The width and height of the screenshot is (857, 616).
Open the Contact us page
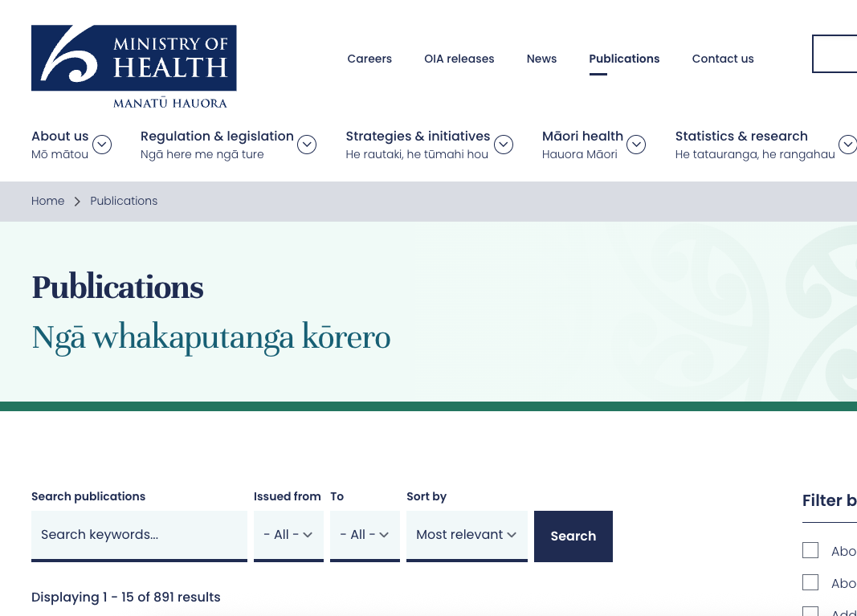[x=722, y=59]
